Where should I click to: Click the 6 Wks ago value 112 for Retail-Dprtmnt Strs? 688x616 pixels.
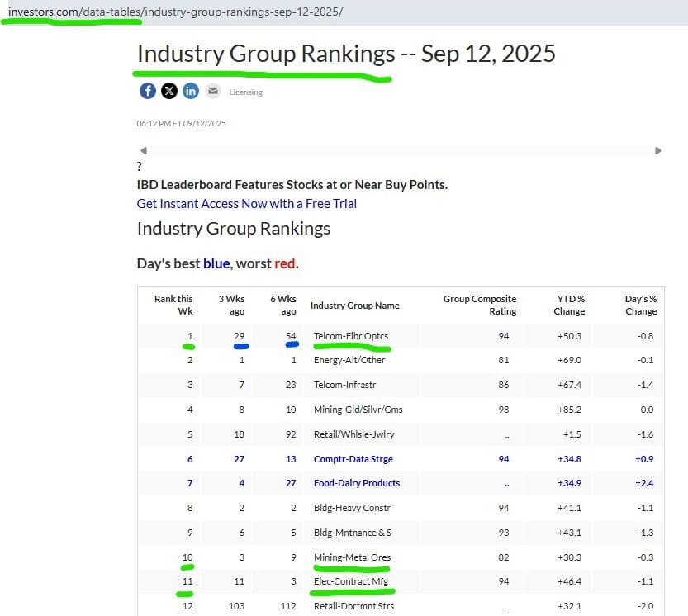[288, 606]
